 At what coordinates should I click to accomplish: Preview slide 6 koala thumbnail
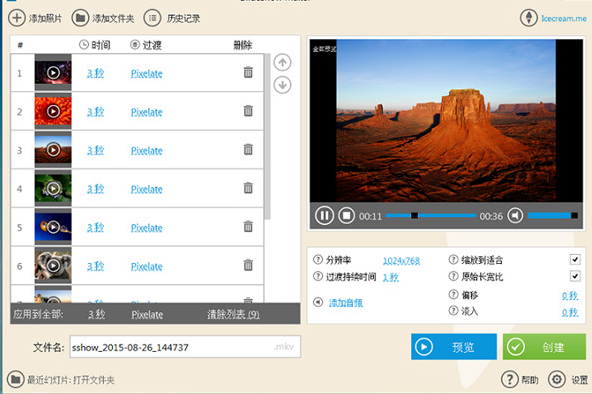53,266
